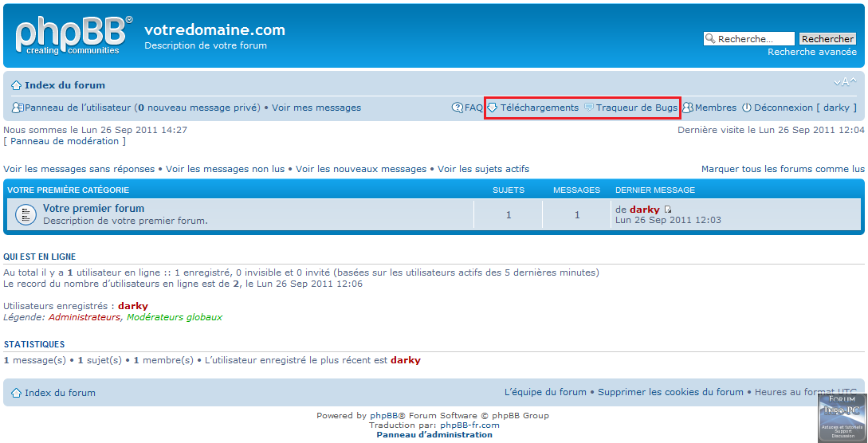868x443 pixels.
Task: Click the Forum Info-PC thumbnail badge
Action: click(842, 418)
